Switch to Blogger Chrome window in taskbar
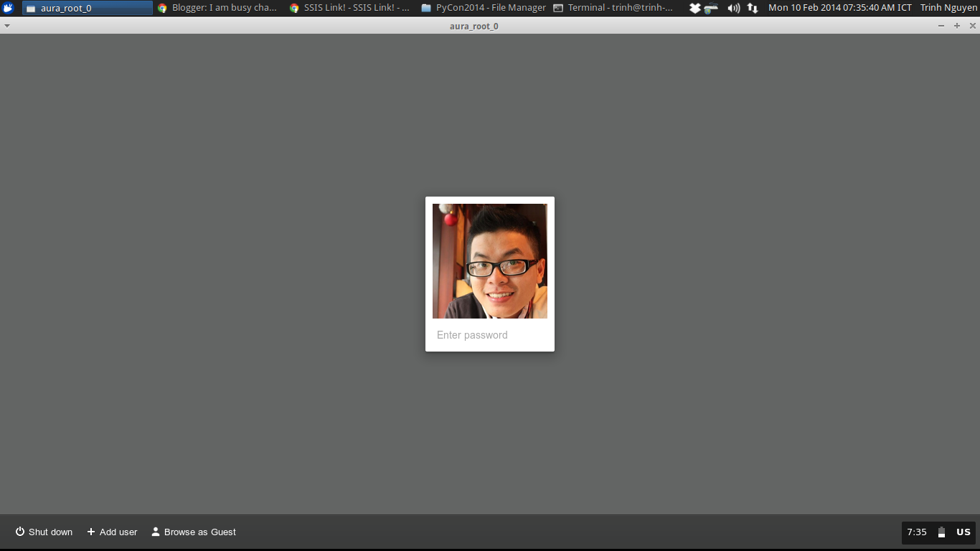 [218, 8]
